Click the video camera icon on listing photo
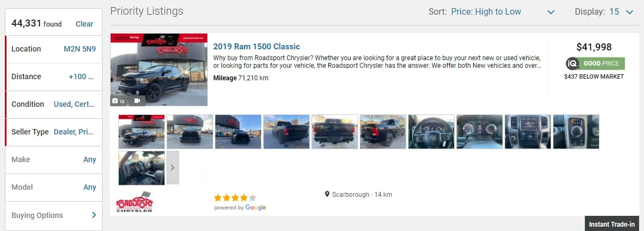644x231 pixels. [137, 101]
